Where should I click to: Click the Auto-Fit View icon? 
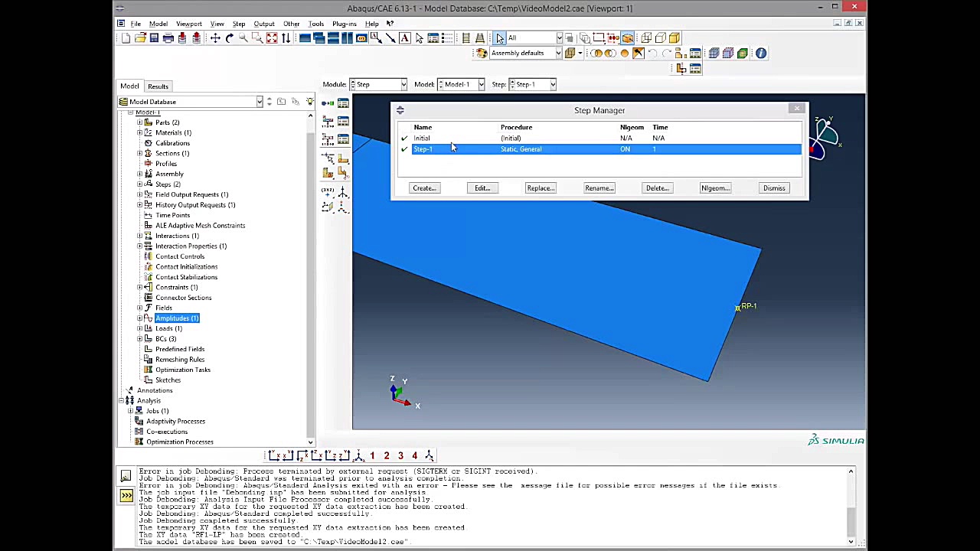272,38
